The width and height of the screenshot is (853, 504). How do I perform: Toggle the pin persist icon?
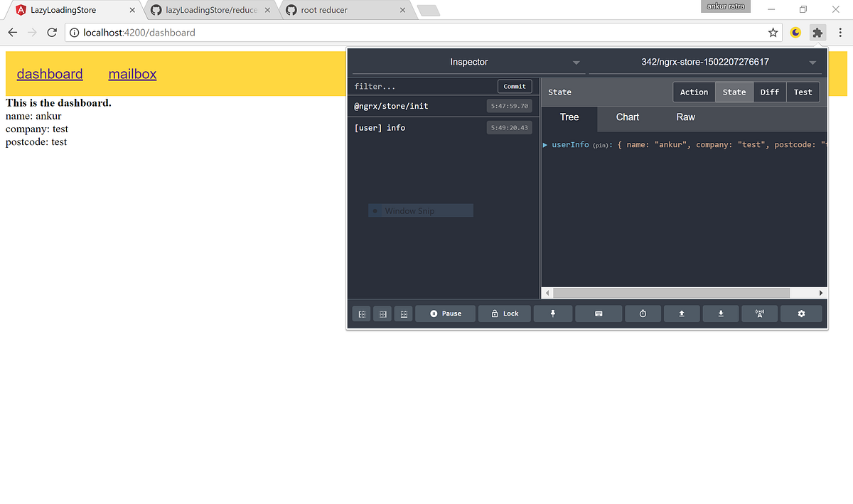tap(553, 313)
